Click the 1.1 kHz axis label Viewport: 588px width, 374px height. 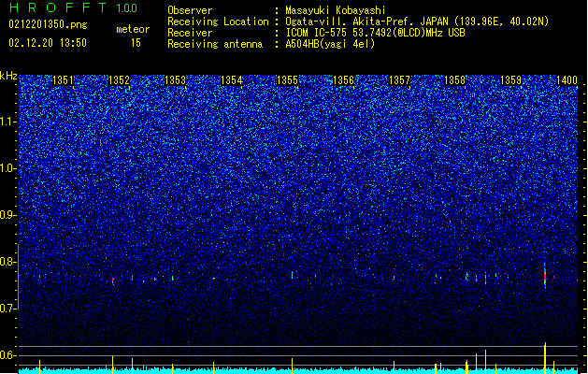pyautogui.click(x=8, y=122)
